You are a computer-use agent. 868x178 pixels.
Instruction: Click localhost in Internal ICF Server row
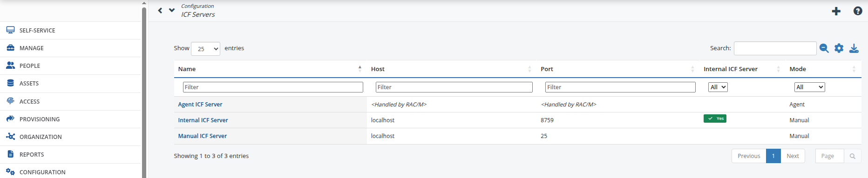pos(383,120)
